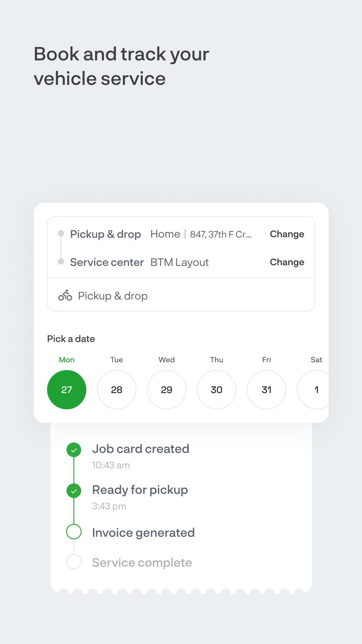Click the Invoice generated status circle

point(74,532)
